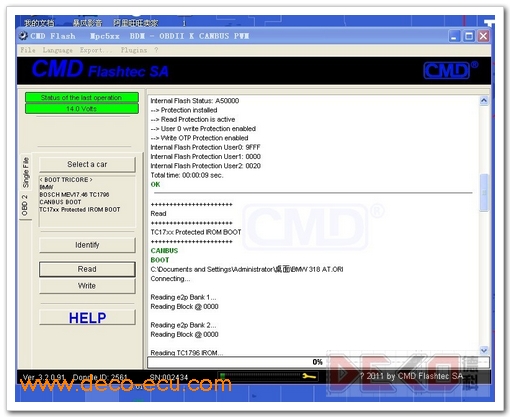Click Internal Flash Status: A50000 log line
The image size is (510, 417).
click(195, 101)
